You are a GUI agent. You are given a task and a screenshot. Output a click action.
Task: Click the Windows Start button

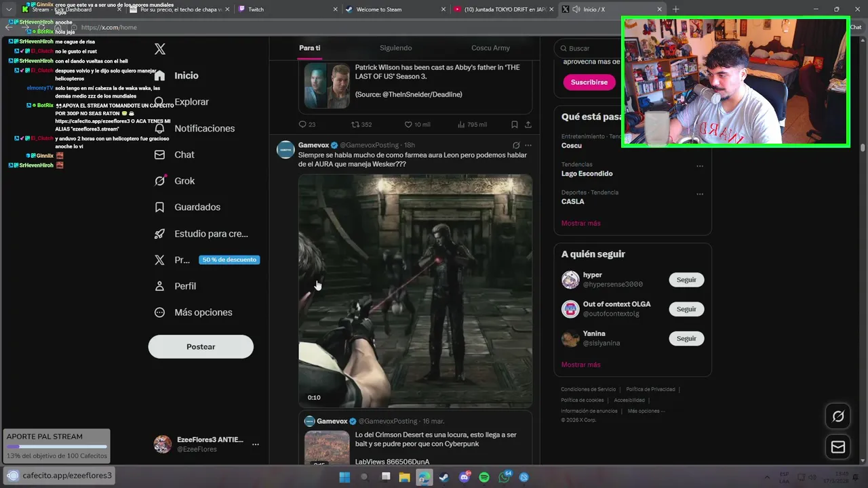344,477
